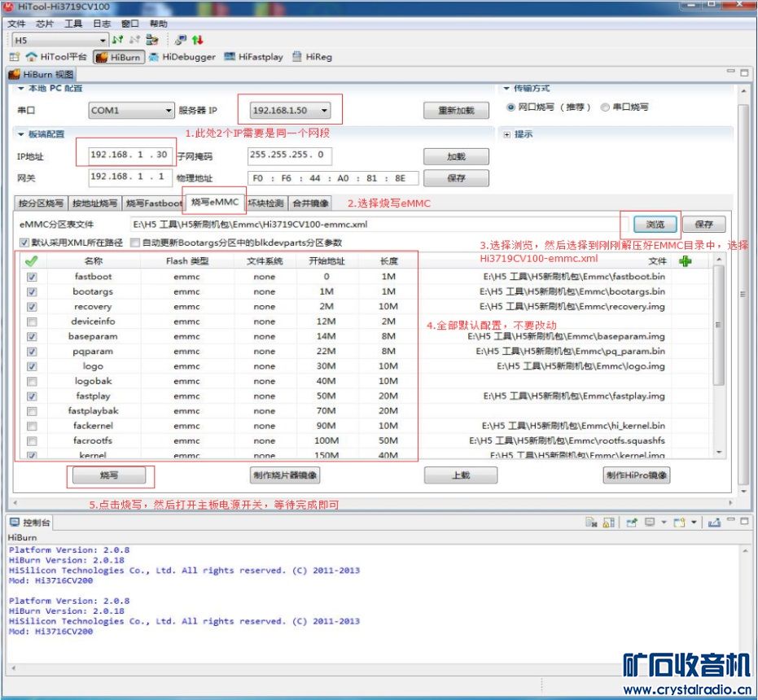Open the 工具 menu

pyautogui.click(x=73, y=24)
